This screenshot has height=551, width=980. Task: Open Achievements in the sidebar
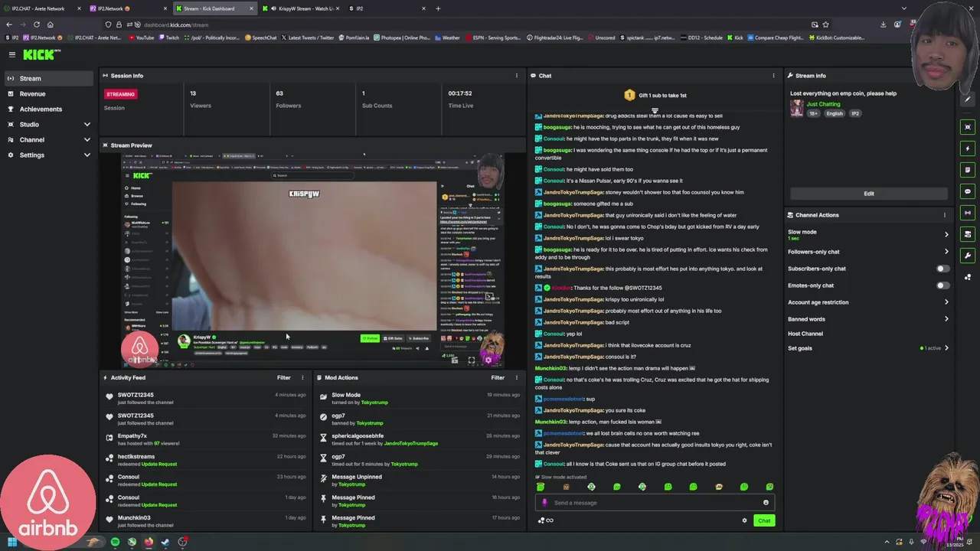[x=49, y=109]
